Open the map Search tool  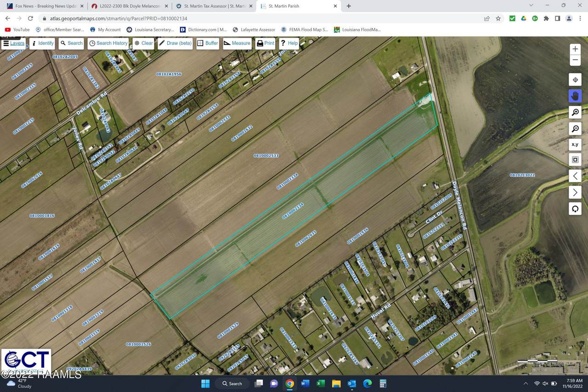[x=71, y=43]
